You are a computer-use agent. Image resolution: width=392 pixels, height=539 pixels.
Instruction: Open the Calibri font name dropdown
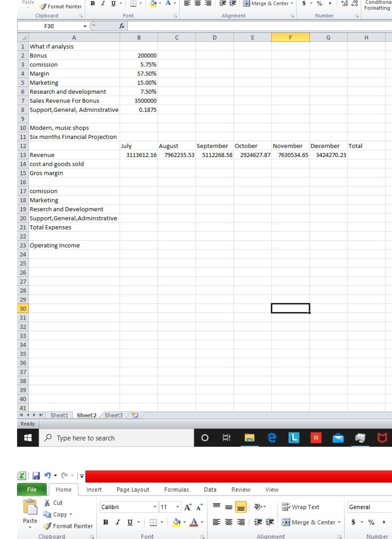click(x=156, y=506)
